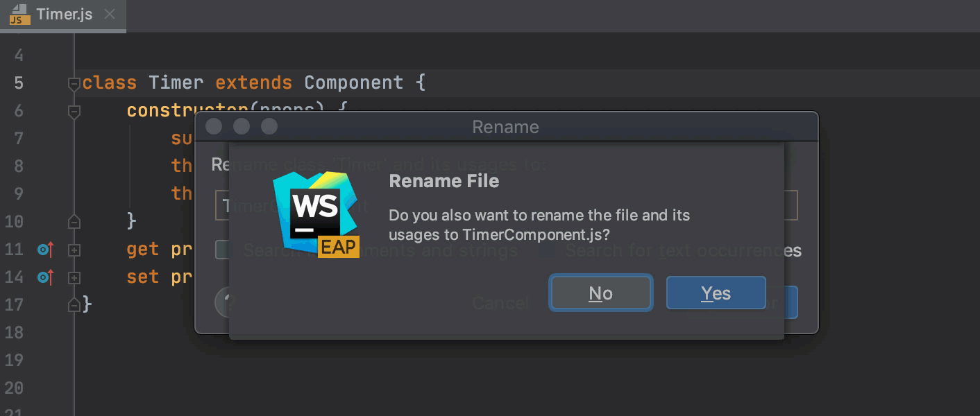Click the new-name input field in the Rename dialog
The image size is (980, 416).
tap(507, 205)
